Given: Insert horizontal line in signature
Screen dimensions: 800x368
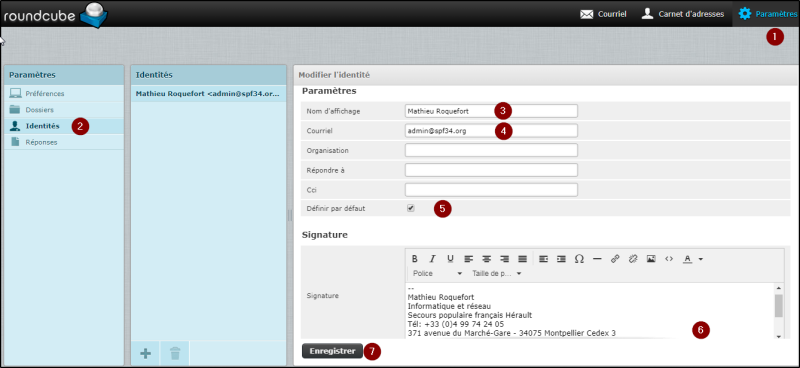Looking at the screenshot, I should click(597, 259).
